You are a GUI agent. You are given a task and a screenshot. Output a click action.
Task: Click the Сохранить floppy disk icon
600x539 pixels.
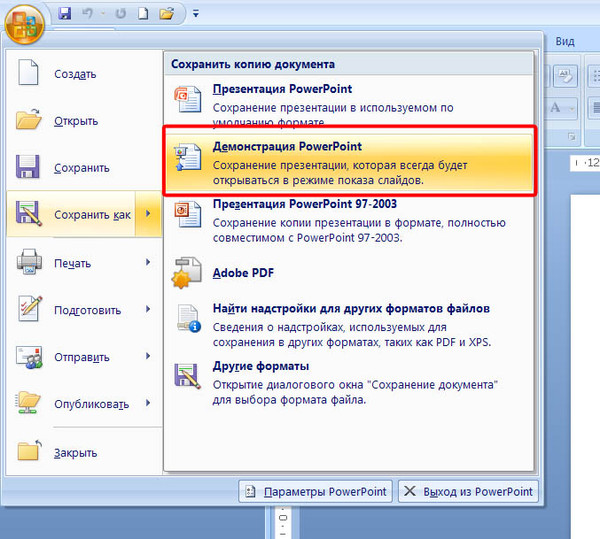click(28, 166)
